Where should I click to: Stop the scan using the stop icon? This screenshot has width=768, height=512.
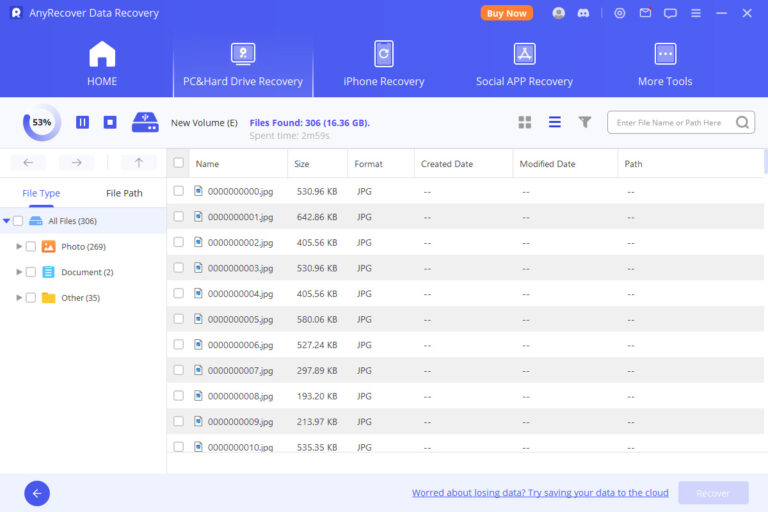point(110,122)
